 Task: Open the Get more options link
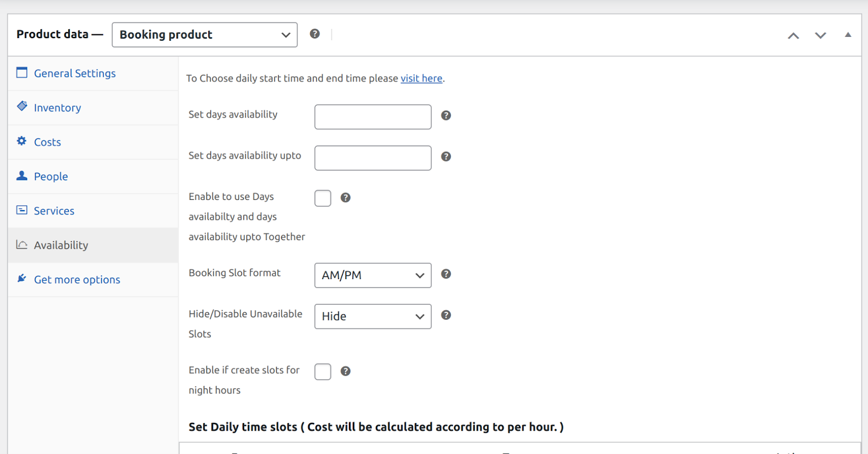coord(77,280)
